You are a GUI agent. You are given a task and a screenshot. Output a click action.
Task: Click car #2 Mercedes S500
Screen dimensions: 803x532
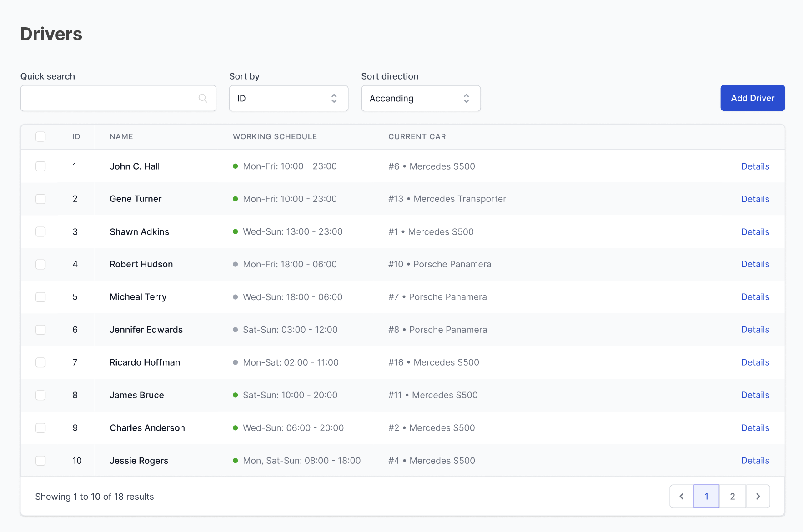(x=432, y=428)
